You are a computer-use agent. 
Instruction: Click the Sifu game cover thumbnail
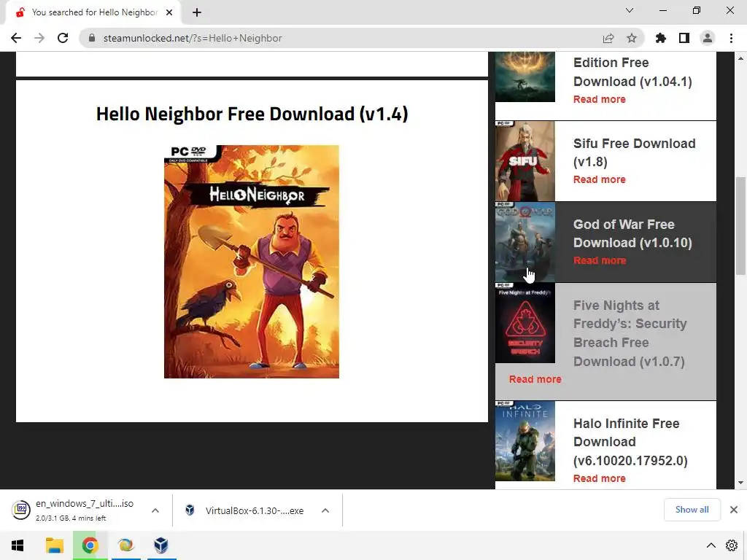[x=525, y=161]
